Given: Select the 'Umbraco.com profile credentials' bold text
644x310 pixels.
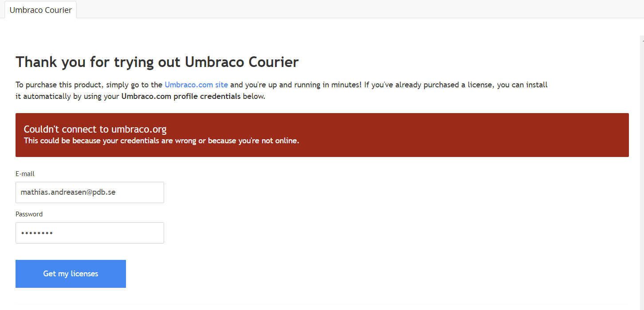Looking at the screenshot, I should click(x=181, y=96).
